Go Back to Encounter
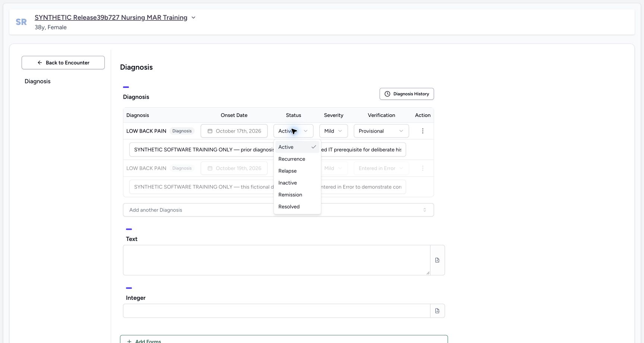This screenshot has height=343, width=644. (63, 63)
